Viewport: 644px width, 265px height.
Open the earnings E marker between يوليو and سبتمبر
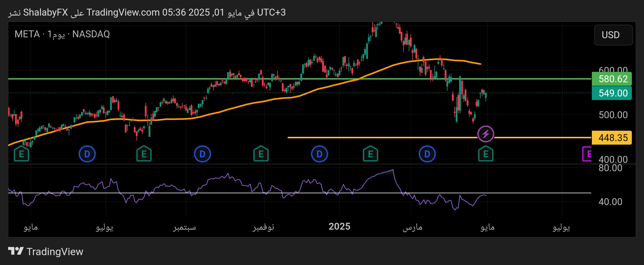pyautogui.click(x=144, y=154)
